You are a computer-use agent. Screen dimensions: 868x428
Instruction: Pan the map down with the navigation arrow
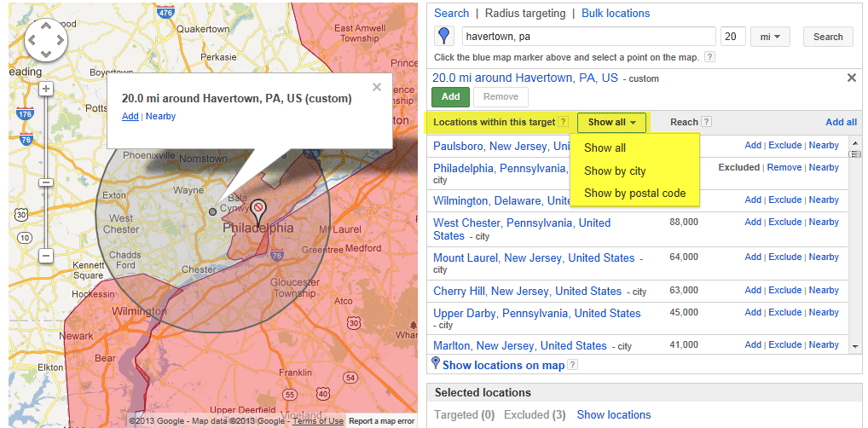pos(47,55)
